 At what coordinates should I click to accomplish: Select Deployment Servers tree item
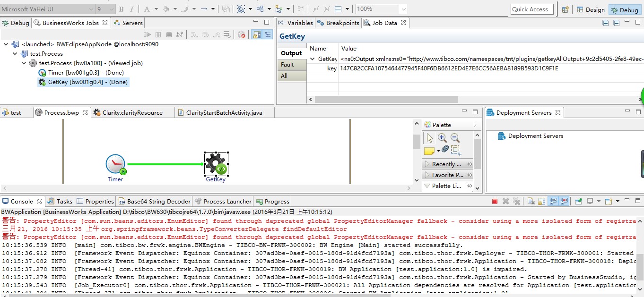(531, 136)
